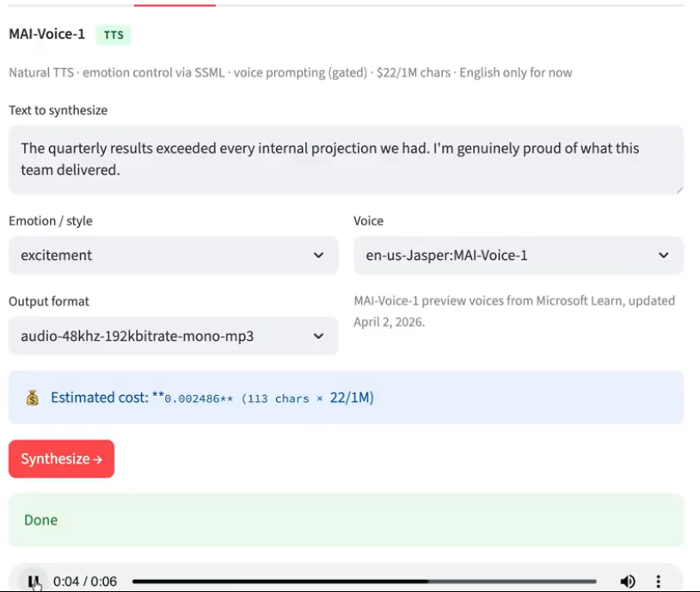
Task: Click the TTS badge next to MAI-Voice-1
Action: [112, 35]
